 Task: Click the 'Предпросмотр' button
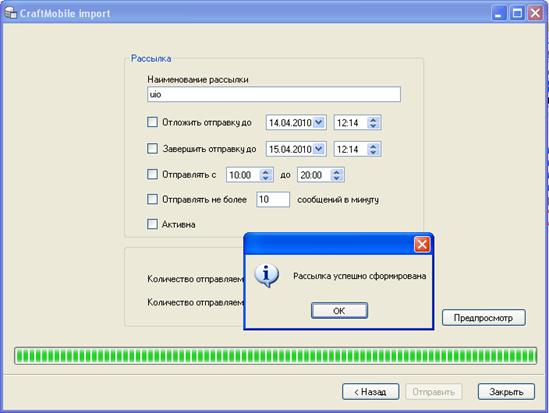coord(484,318)
